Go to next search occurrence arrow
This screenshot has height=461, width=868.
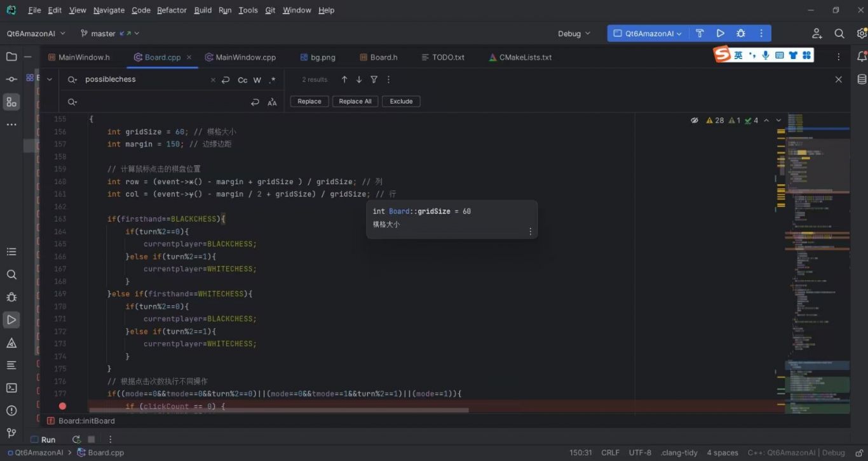pyautogui.click(x=359, y=79)
